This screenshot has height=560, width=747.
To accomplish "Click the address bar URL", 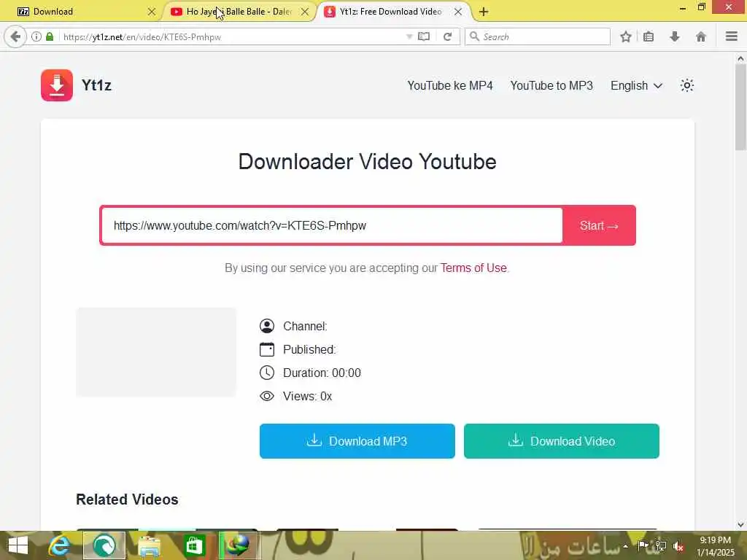I will click(x=142, y=37).
